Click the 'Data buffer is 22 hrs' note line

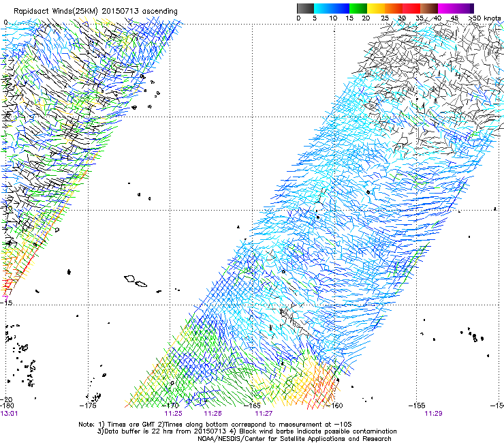[x=247, y=431]
